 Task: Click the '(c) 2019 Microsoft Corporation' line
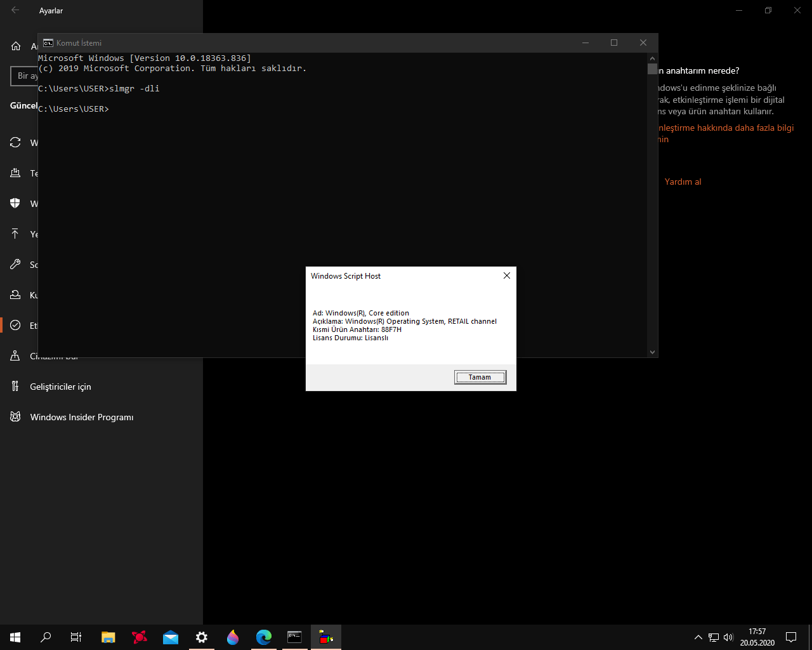(173, 69)
